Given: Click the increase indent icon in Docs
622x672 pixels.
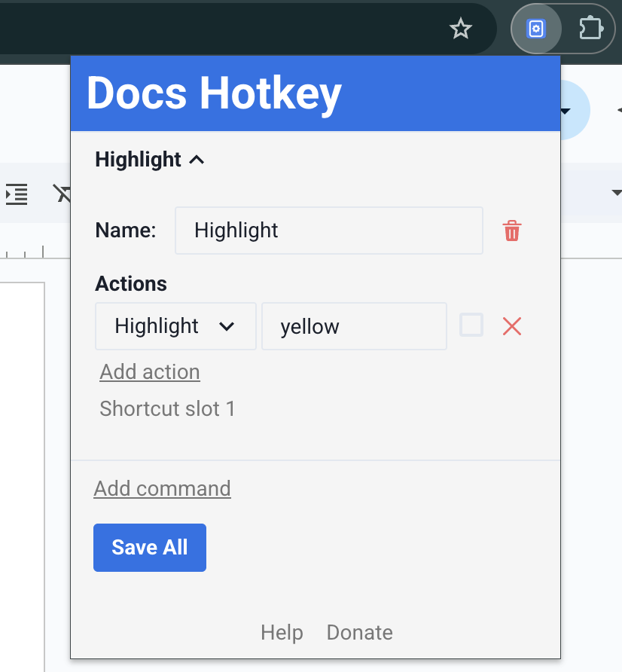Looking at the screenshot, I should [x=17, y=194].
